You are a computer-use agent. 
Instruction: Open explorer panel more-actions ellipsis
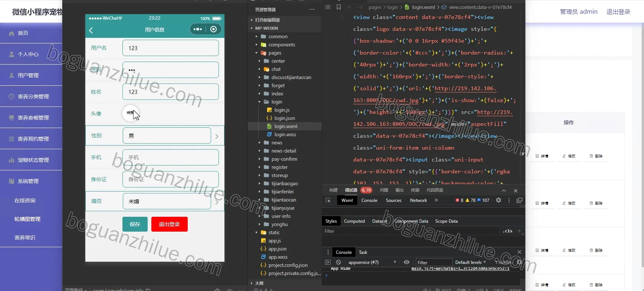(x=312, y=9)
